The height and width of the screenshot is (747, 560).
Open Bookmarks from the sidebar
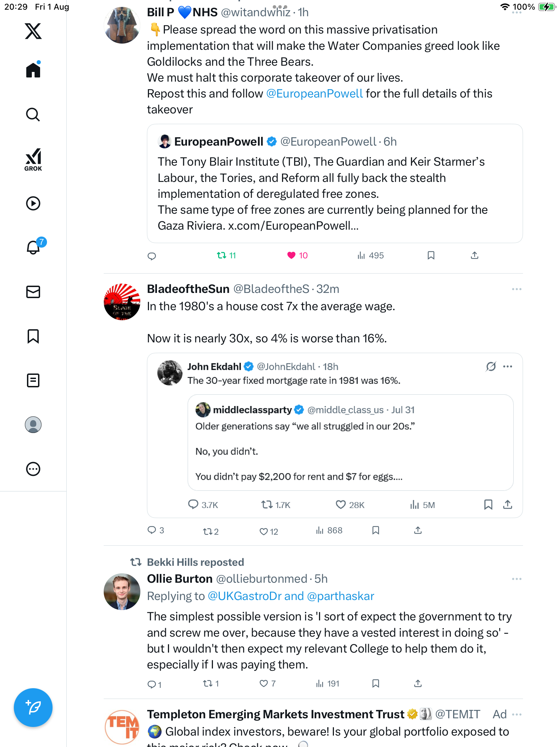(x=33, y=336)
